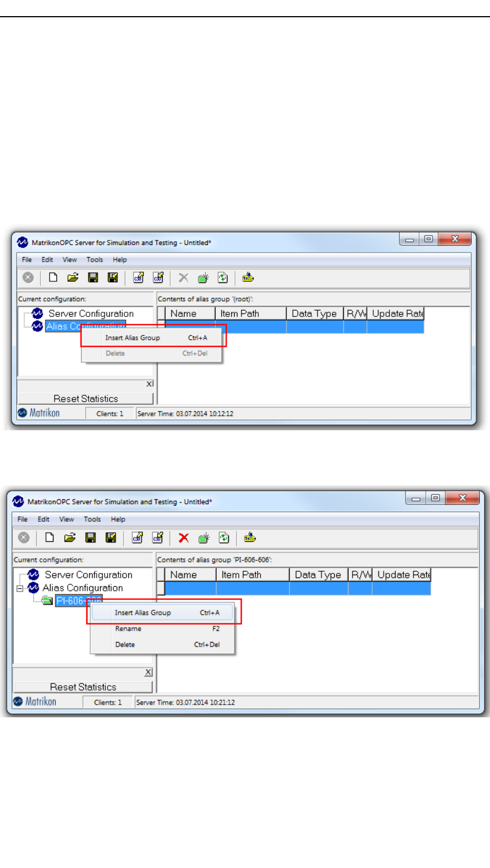Click Open folder icon in 'PI-606-606' window toolbar
Viewport: 490px width, 868px height.
coord(70,538)
